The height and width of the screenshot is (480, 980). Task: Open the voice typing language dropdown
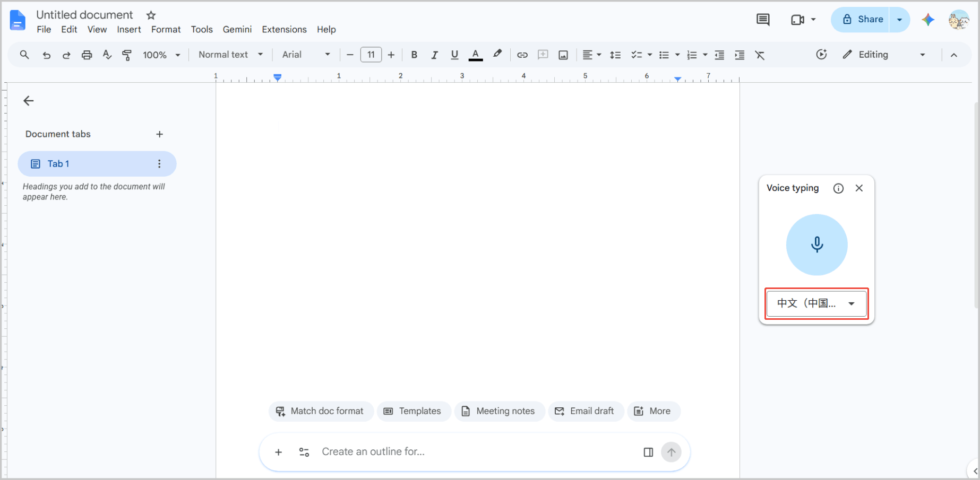816,303
